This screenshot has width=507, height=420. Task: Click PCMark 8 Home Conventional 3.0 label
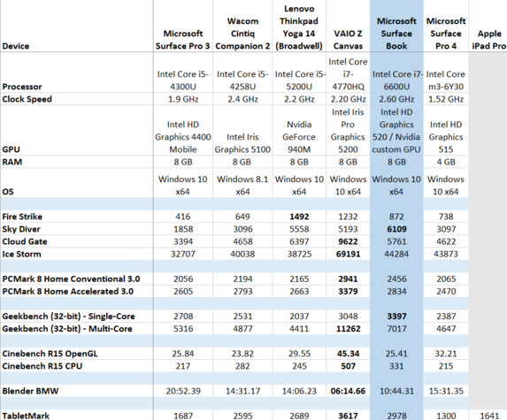pos(71,279)
